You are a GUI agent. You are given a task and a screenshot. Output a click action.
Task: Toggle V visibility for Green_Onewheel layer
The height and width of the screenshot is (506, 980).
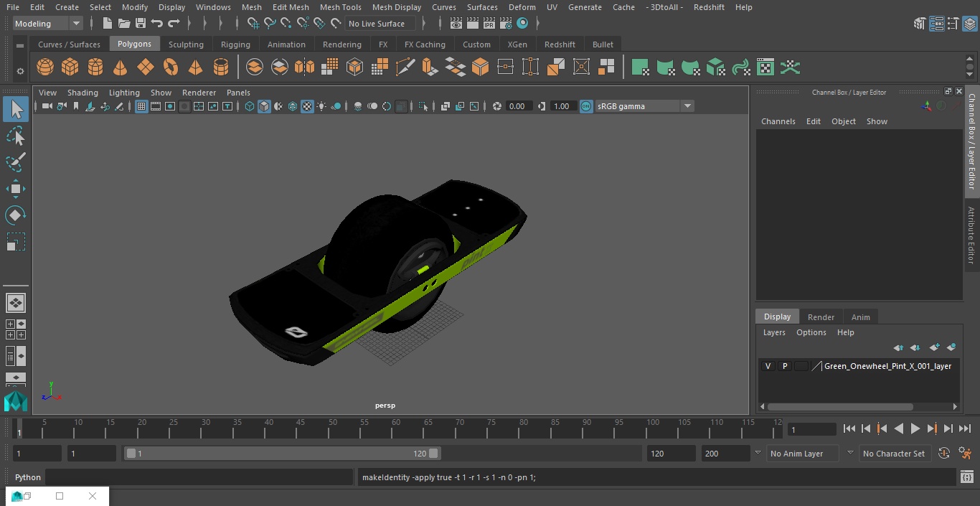pos(768,366)
